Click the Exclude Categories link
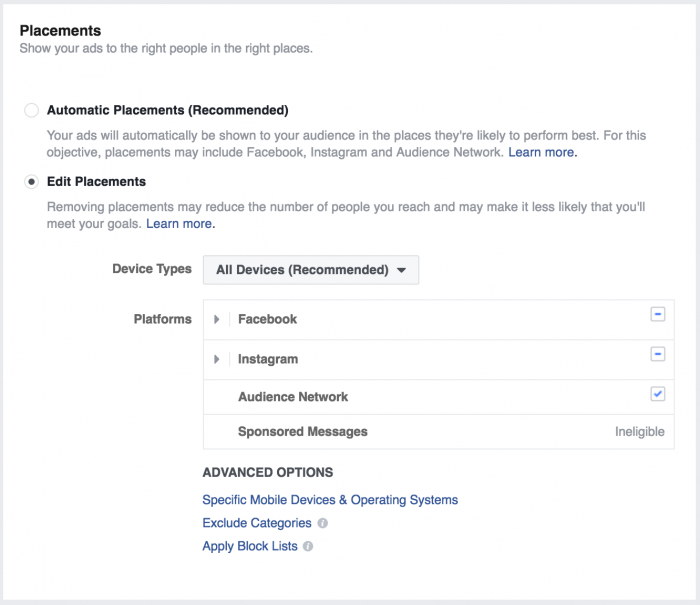This screenshot has height=605, width=700. (x=257, y=523)
